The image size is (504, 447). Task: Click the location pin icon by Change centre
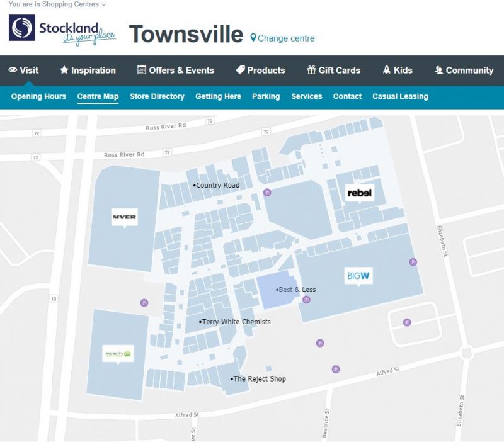point(253,38)
